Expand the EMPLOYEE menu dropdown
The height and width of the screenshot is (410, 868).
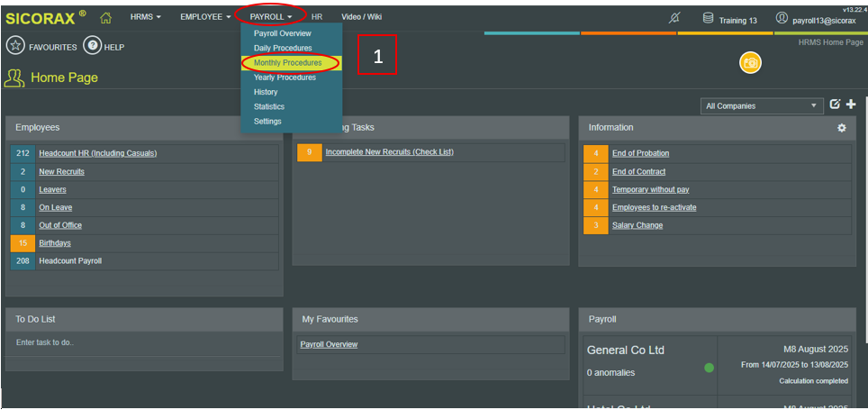205,17
